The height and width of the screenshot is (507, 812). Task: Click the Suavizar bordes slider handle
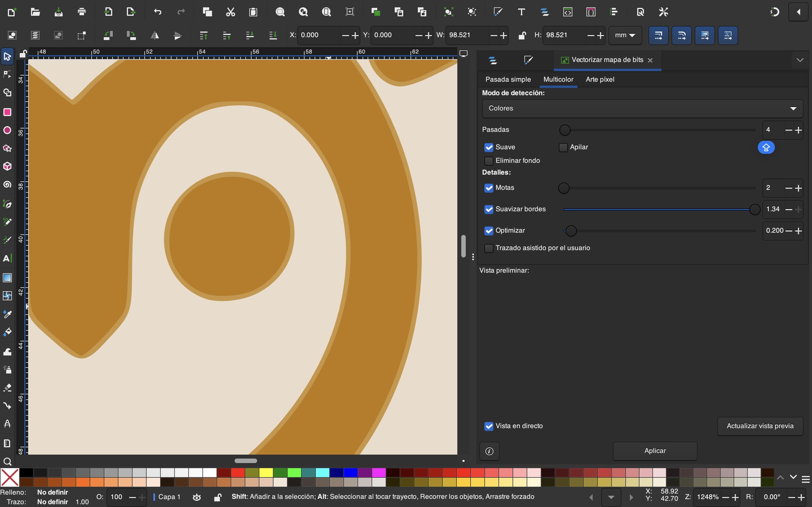click(754, 210)
